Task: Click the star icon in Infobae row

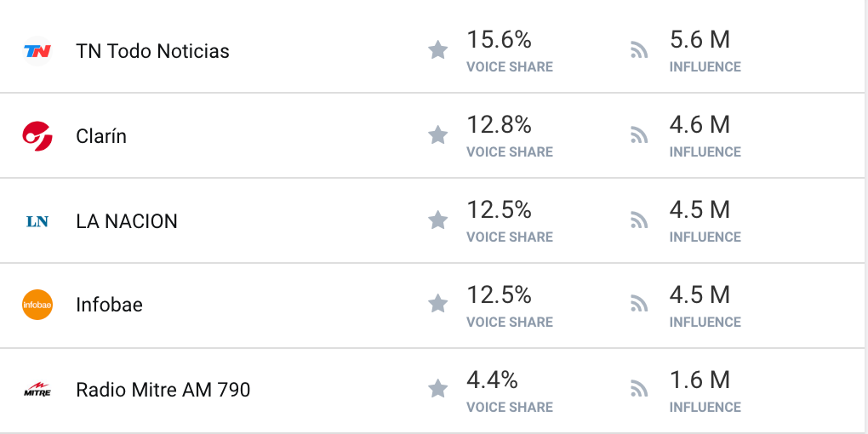Action: click(x=438, y=303)
